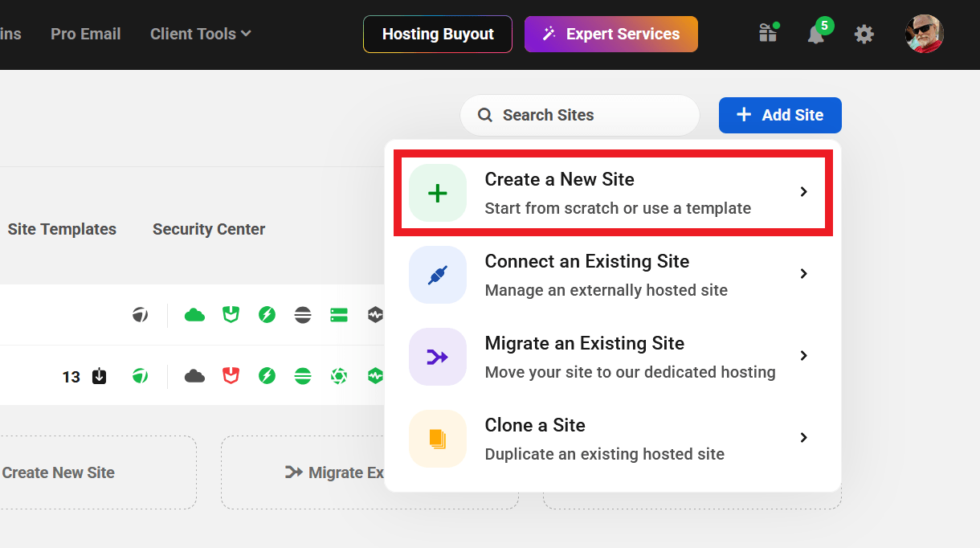Click the Hosting Buyout button
The height and width of the screenshot is (548, 980).
438,34
